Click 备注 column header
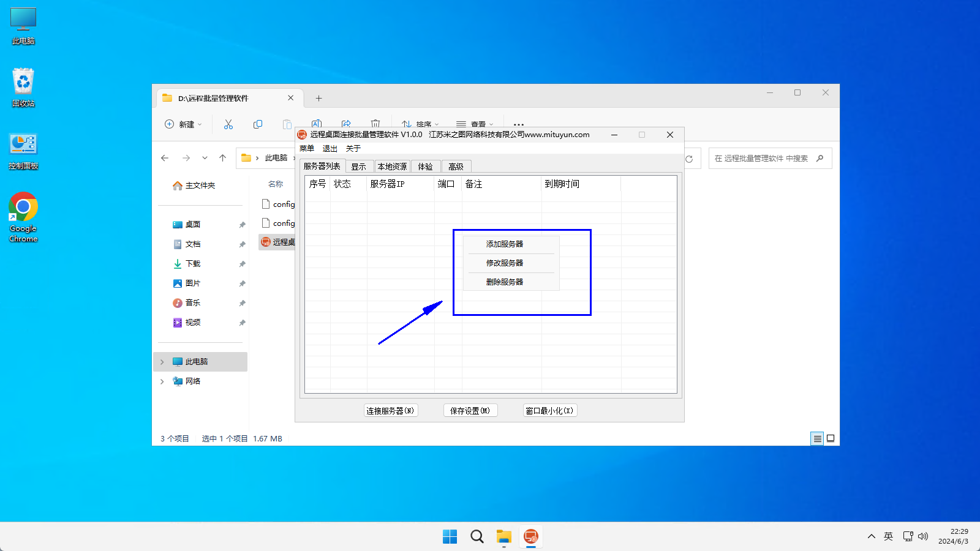 coord(502,184)
